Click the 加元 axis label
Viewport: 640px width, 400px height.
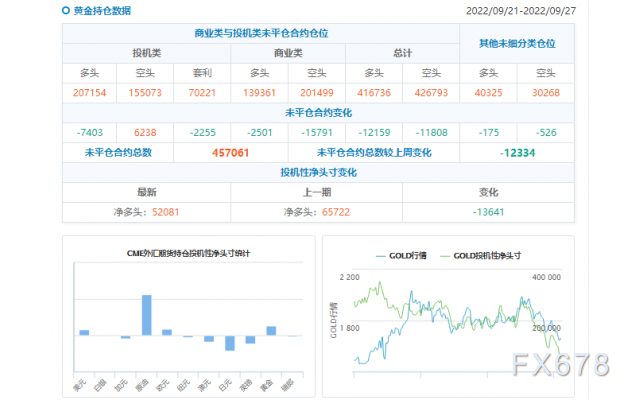coord(121,385)
